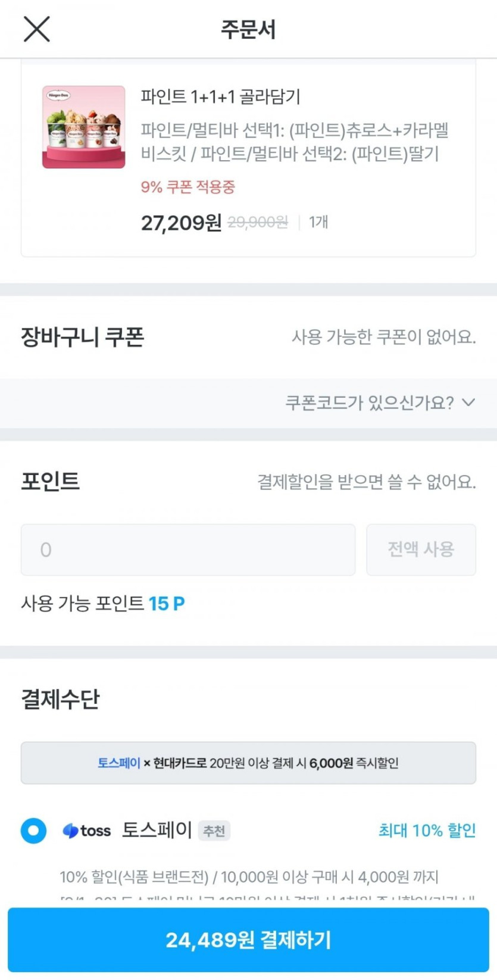Close the 주문서 order form
This screenshot has height=980, width=497.
tap(36, 29)
